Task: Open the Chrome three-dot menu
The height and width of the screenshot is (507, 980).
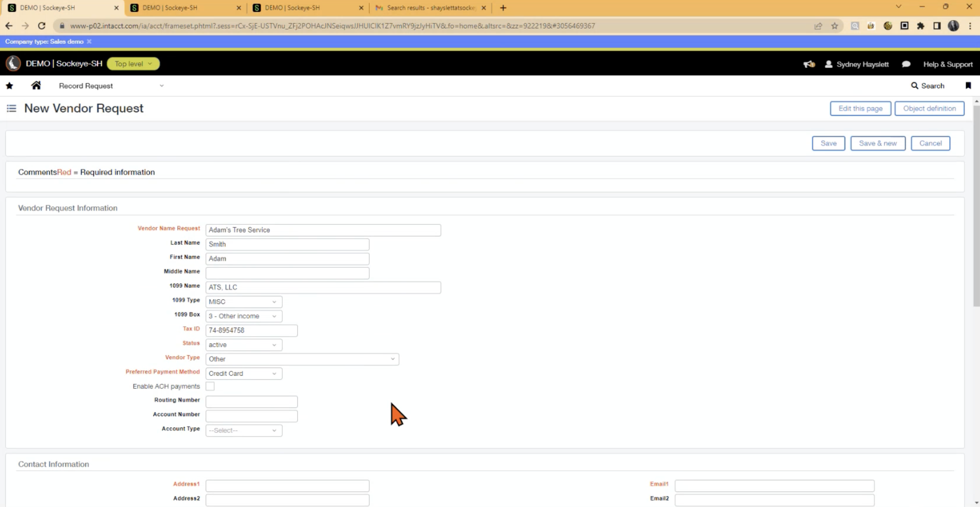Action: coord(970,26)
